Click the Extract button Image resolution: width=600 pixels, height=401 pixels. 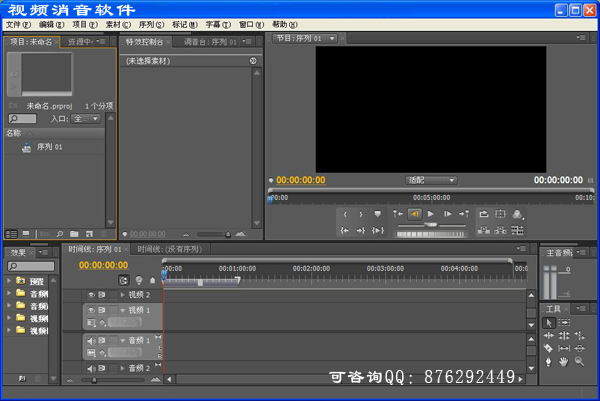click(500, 230)
